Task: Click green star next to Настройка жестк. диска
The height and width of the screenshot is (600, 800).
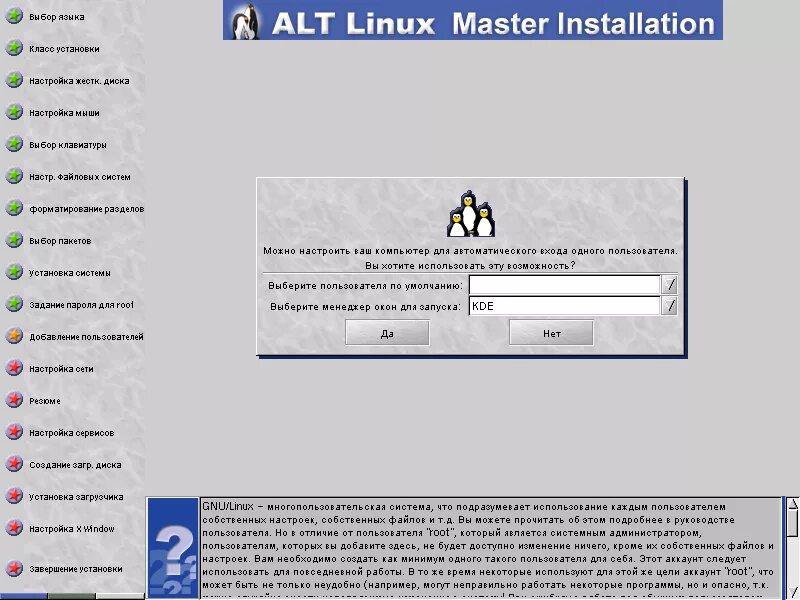Action: [x=14, y=81]
